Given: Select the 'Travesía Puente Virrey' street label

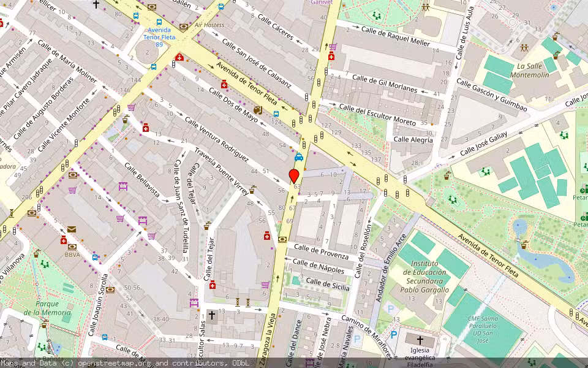Looking at the screenshot, I should [x=221, y=171].
